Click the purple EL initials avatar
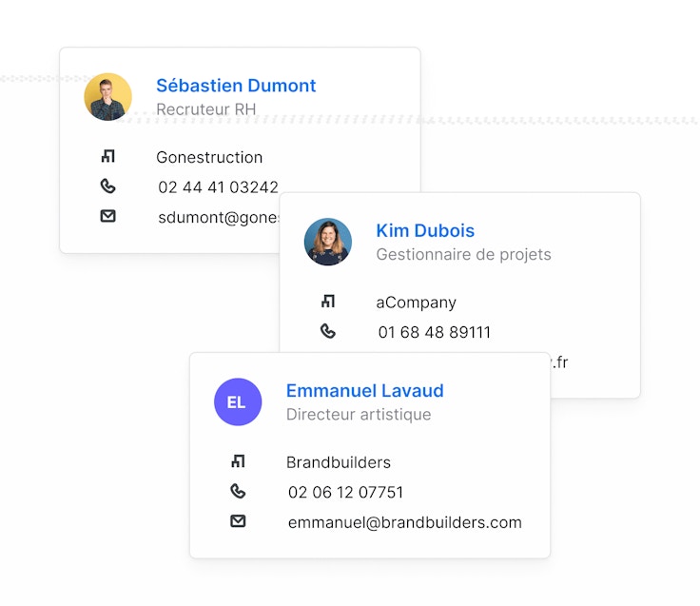 [238, 401]
